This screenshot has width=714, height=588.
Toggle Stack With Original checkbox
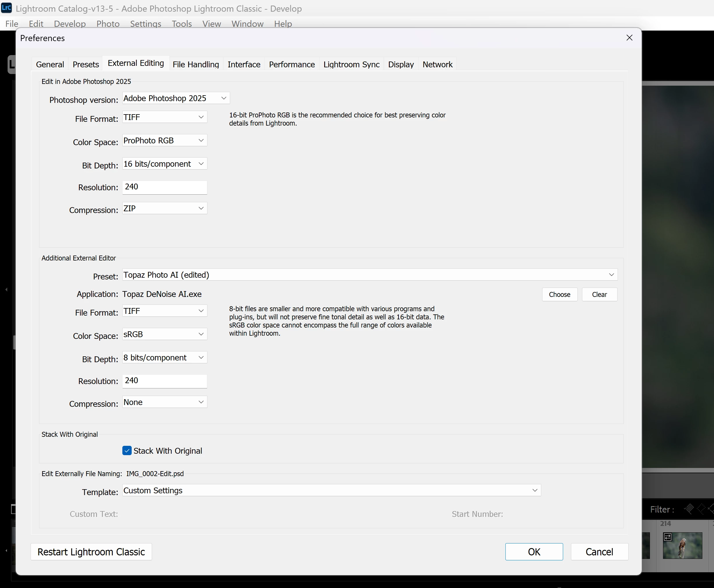(x=127, y=450)
